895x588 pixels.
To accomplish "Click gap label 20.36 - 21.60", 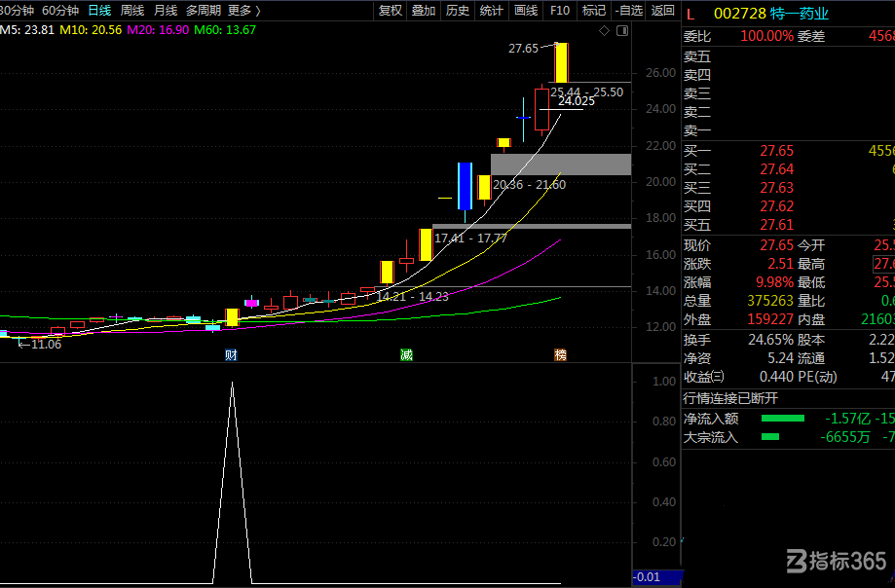I will coord(529,185).
